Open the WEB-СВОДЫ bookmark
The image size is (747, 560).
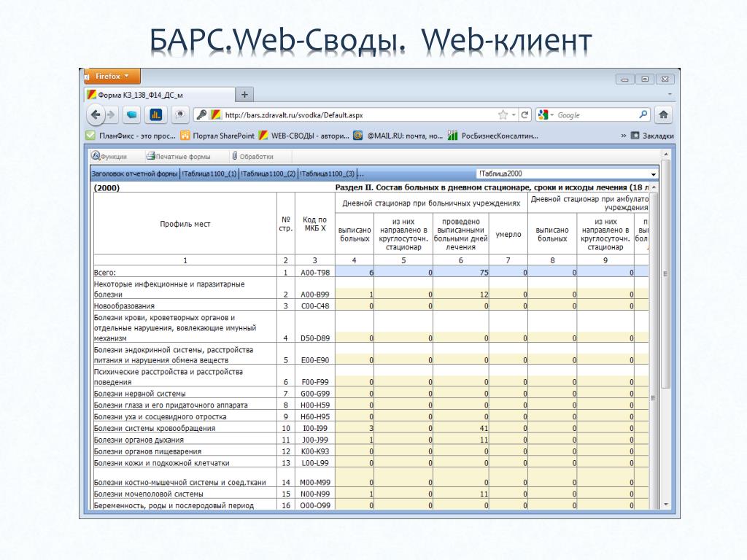[304, 136]
